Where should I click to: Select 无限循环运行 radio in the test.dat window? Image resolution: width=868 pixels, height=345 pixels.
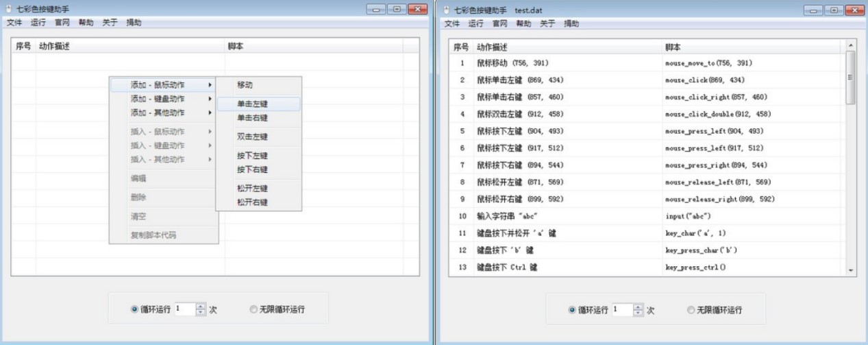tap(691, 310)
